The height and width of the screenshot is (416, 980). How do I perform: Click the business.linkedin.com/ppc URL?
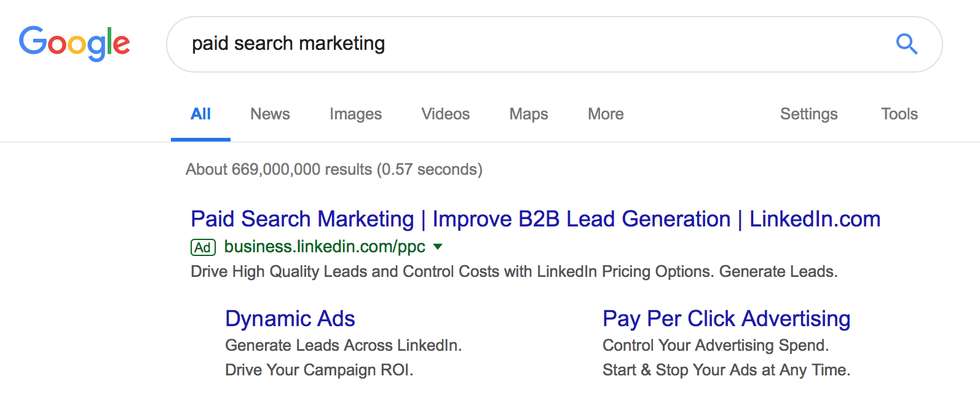click(325, 247)
